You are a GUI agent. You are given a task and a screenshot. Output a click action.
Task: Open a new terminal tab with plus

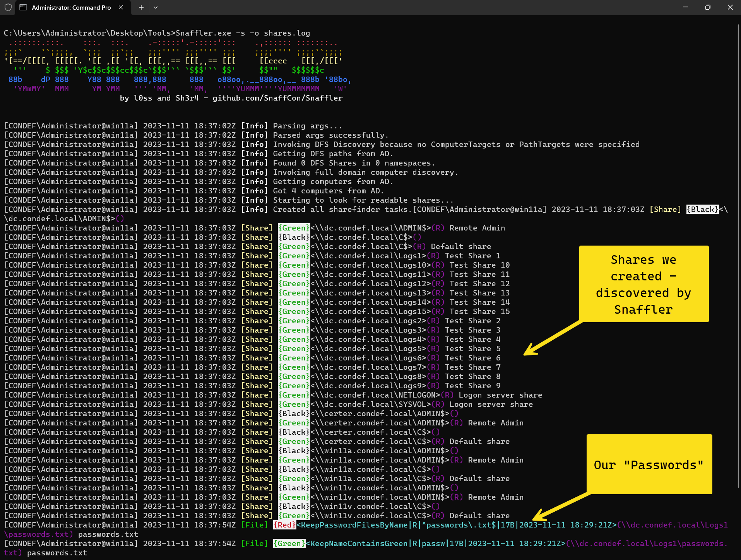point(141,7)
